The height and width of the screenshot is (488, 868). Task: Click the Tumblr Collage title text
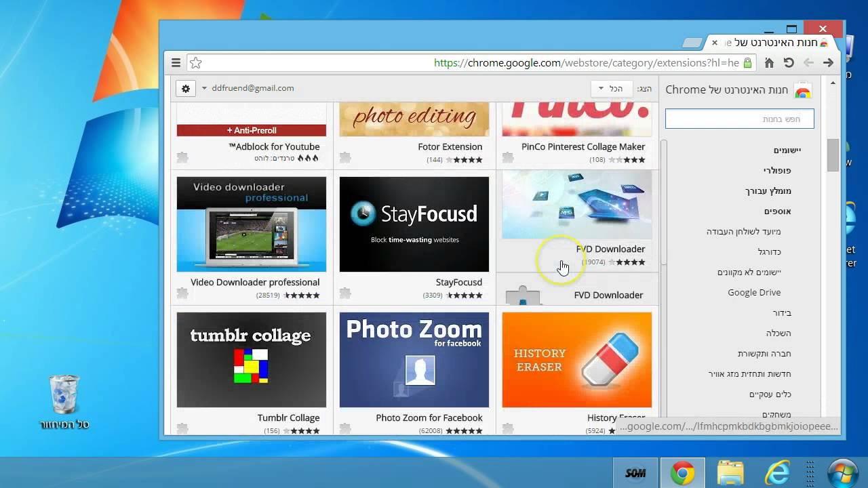(x=288, y=418)
